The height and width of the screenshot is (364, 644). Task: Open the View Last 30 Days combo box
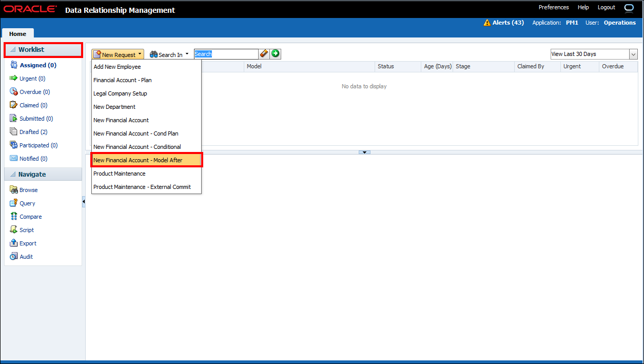coord(594,54)
